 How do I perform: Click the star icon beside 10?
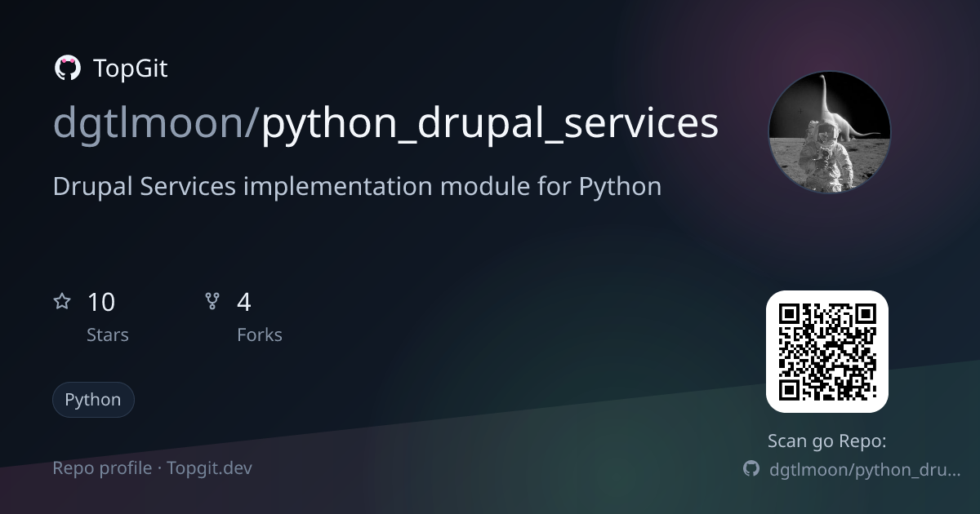click(62, 302)
